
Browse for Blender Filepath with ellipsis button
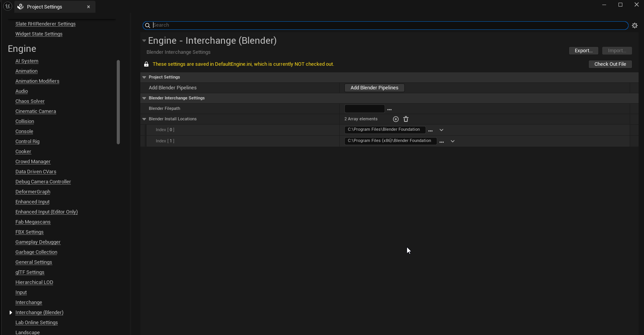pos(389,109)
